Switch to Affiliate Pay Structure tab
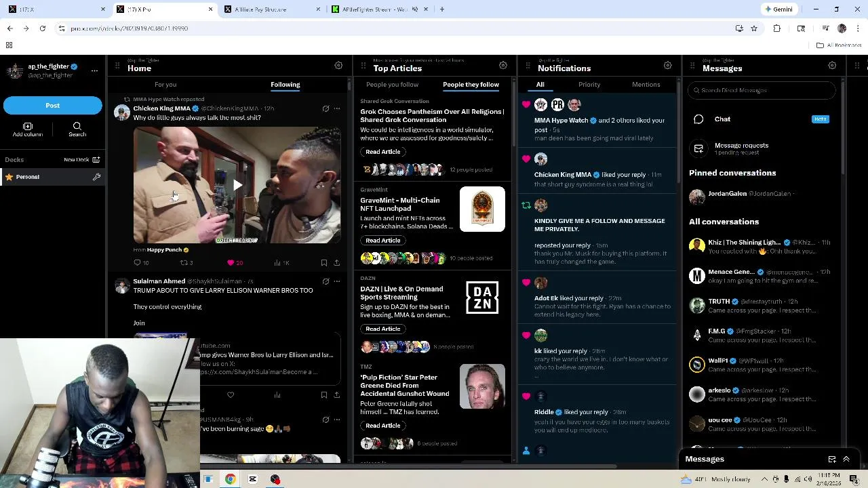 pyautogui.click(x=271, y=9)
